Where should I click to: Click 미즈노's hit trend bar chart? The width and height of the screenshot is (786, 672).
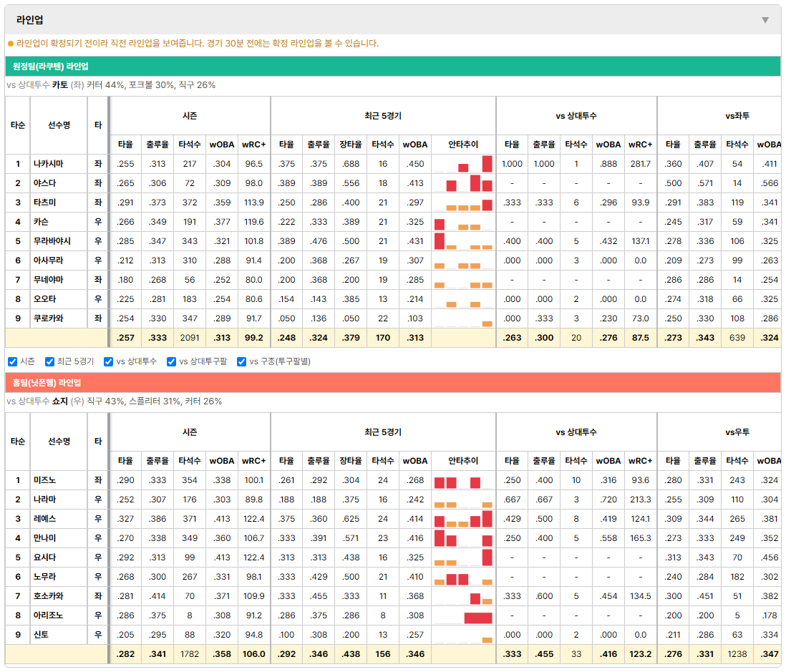point(463,481)
